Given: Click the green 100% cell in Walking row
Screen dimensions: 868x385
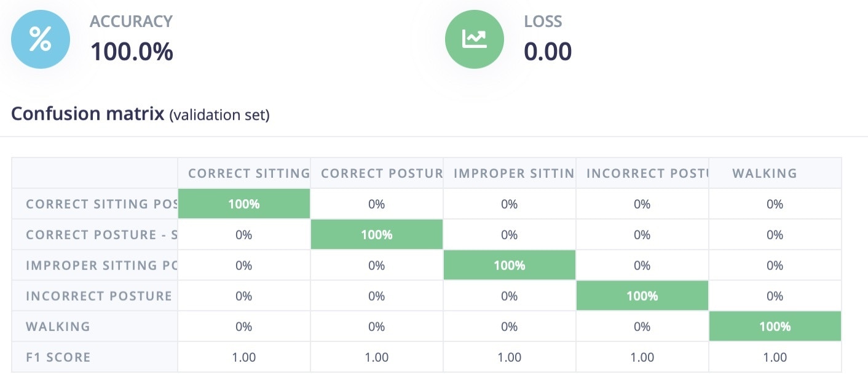Looking at the screenshot, I should (x=775, y=327).
